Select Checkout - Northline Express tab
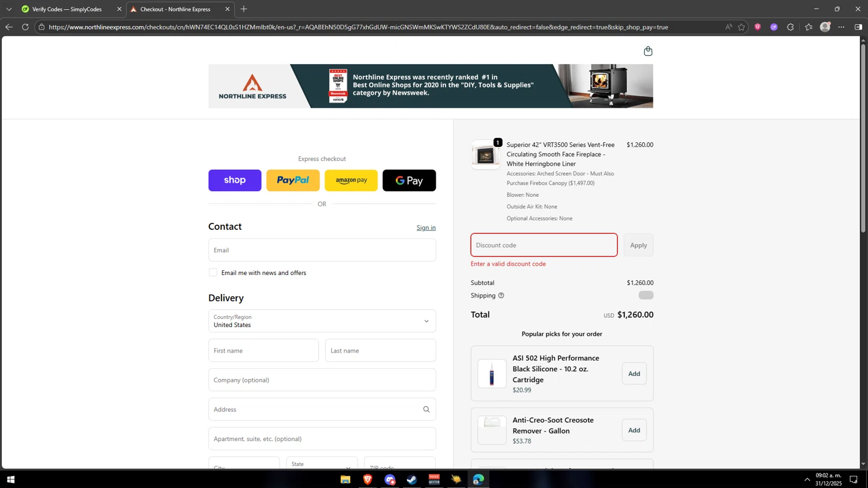The image size is (868, 488). click(x=175, y=9)
